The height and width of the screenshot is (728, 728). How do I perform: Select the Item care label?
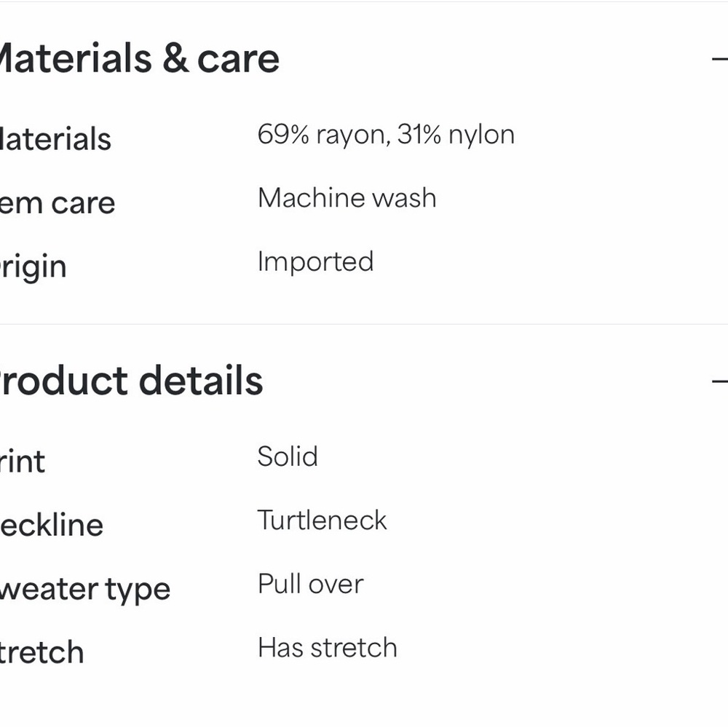(x=57, y=203)
